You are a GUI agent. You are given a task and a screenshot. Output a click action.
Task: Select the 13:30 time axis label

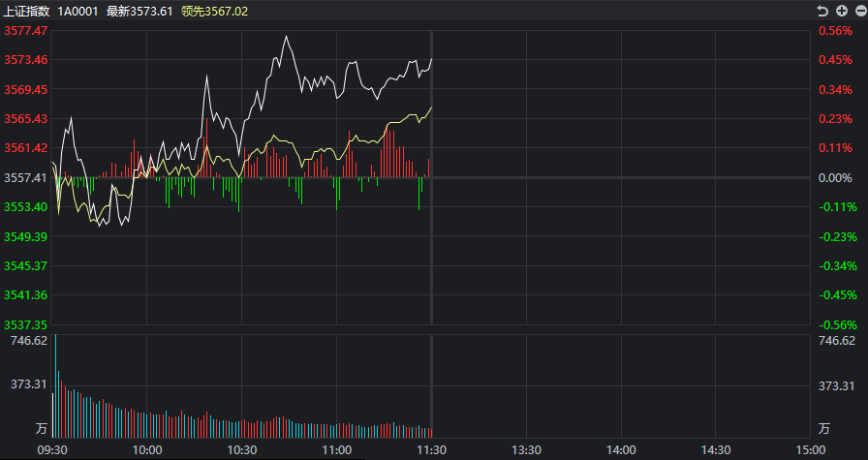coord(526,450)
